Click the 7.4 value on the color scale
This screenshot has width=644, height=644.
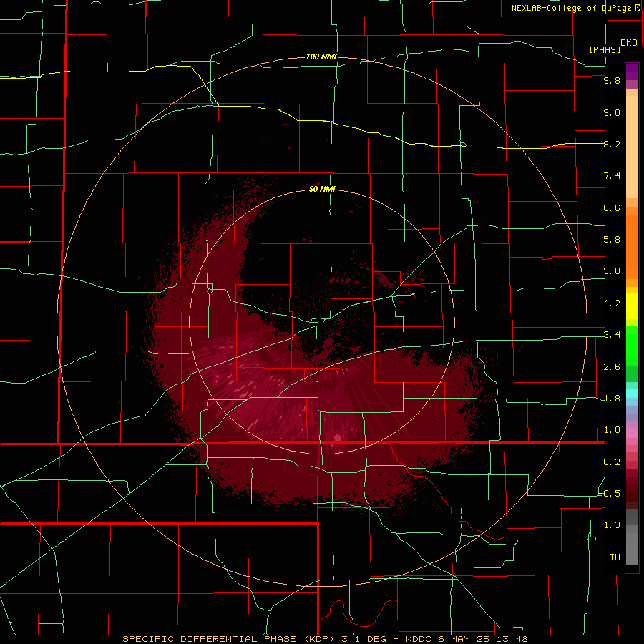612,176
